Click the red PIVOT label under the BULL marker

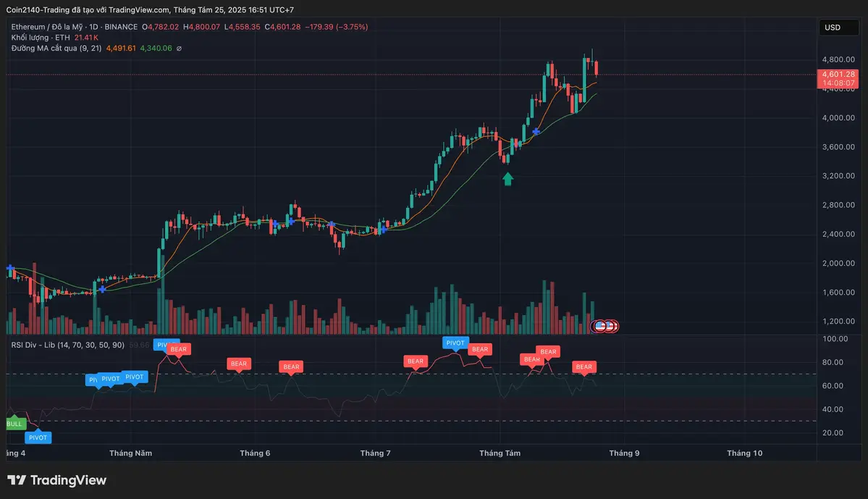coord(38,437)
